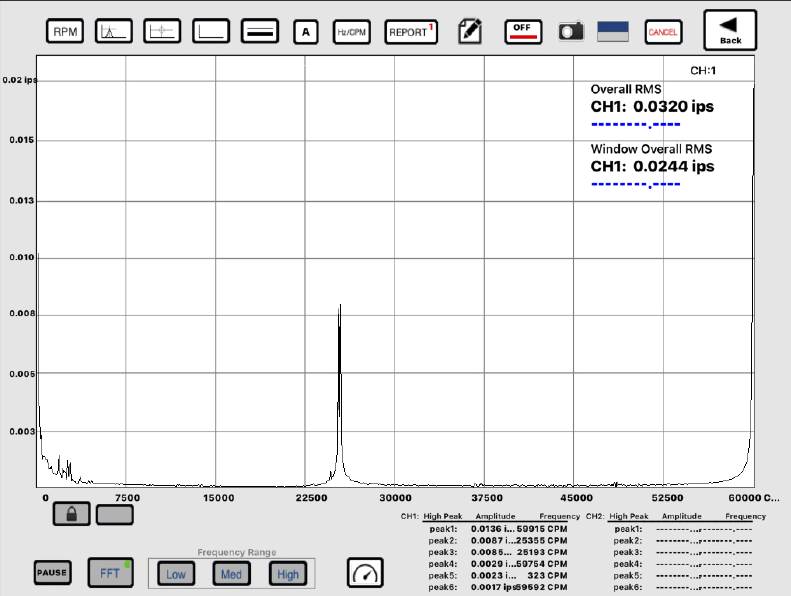Click the Frequency Range label
The width and height of the screenshot is (791, 596).
coord(237,552)
